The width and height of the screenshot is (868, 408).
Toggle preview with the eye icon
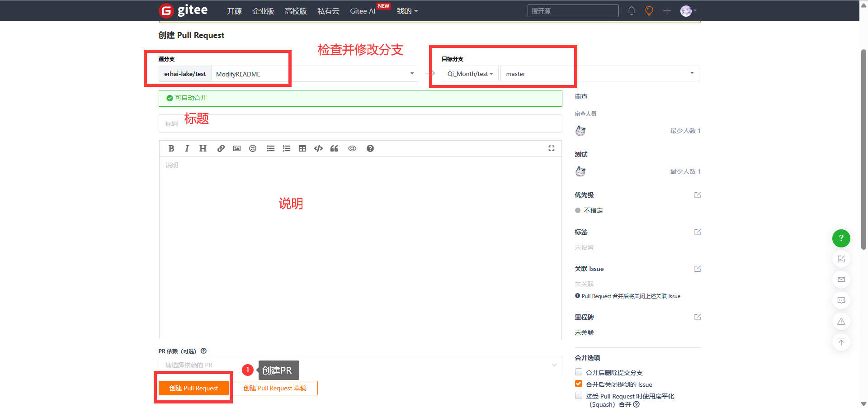click(352, 148)
